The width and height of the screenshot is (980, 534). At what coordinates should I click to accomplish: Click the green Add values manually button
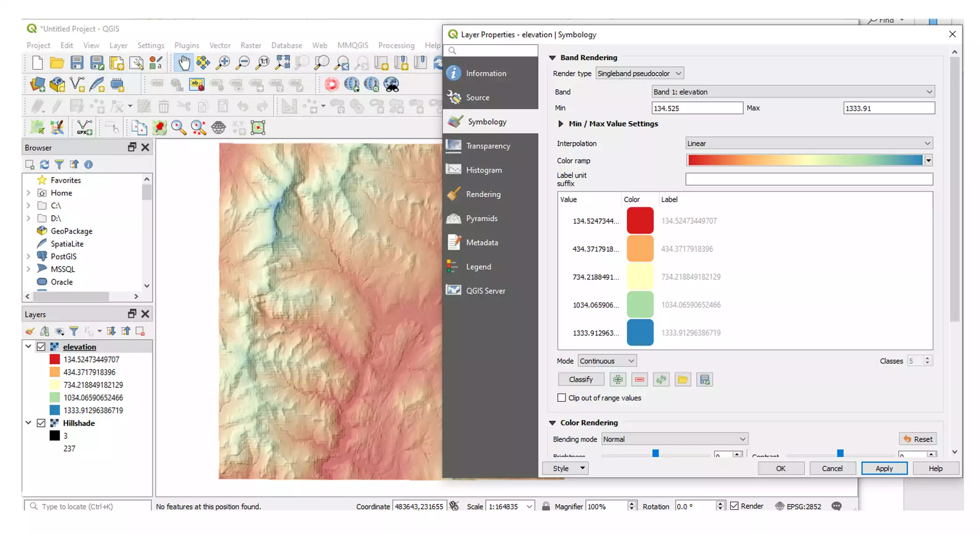tap(617, 379)
